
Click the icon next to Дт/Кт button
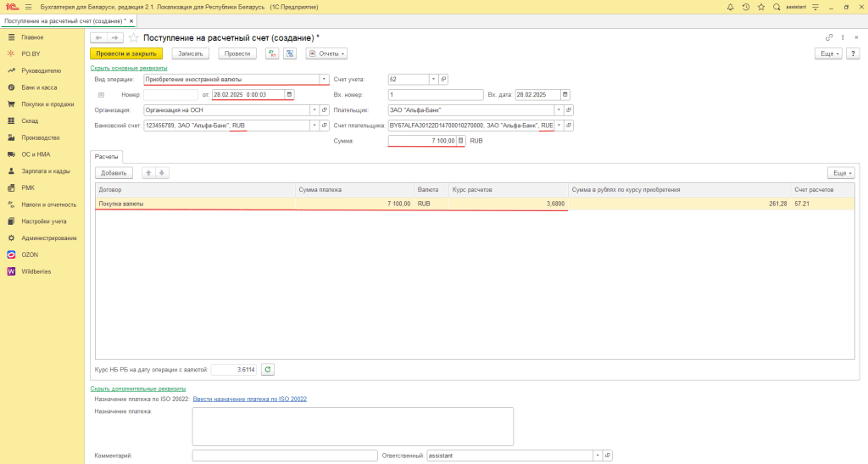tap(290, 53)
